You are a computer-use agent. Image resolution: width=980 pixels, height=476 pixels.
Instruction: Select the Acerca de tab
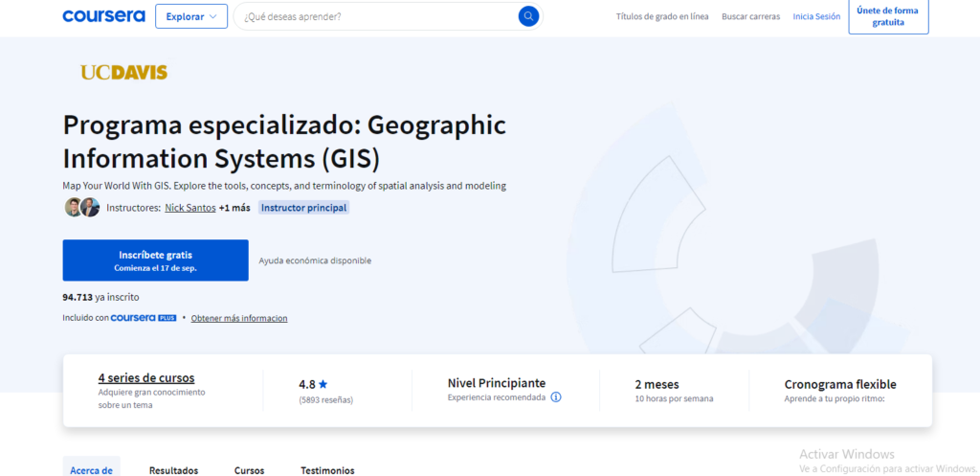point(91,469)
